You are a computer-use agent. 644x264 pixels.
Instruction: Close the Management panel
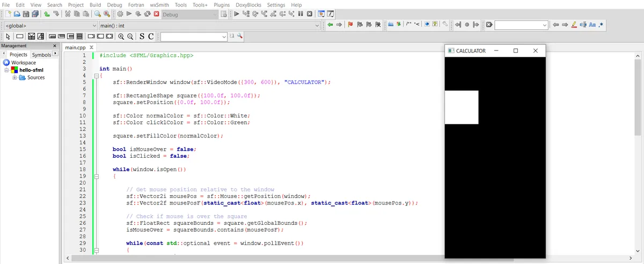pos(55,47)
